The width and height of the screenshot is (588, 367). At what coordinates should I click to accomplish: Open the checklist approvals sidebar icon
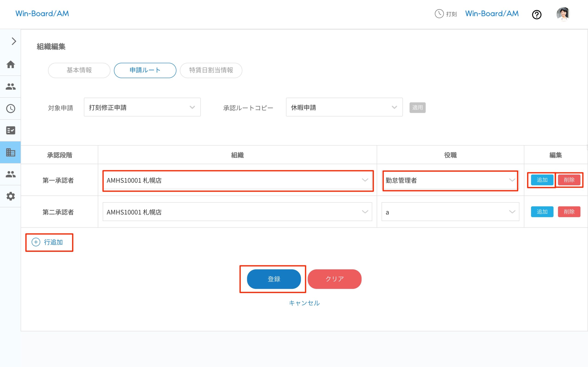(10, 130)
